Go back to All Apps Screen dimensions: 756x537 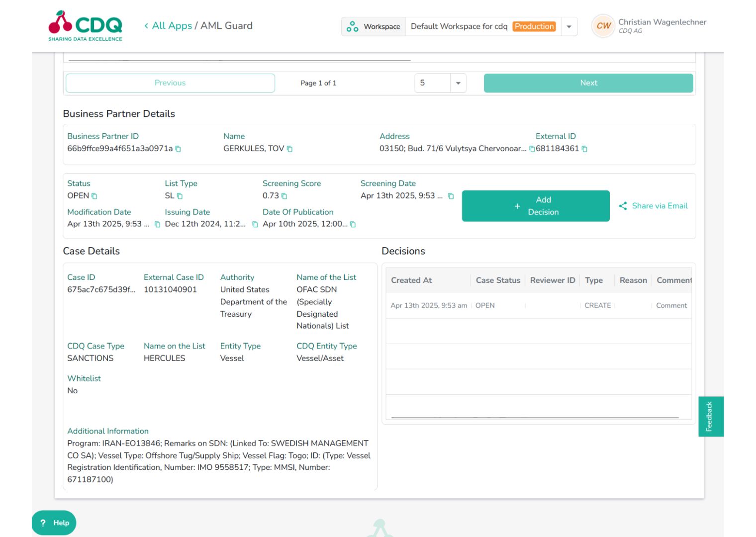[169, 25]
